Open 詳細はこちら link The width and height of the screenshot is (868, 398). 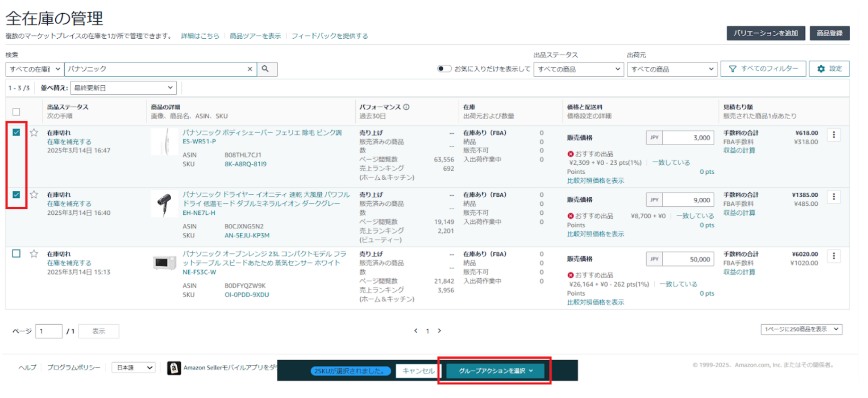pyautogui.click(x=200, y=36)
